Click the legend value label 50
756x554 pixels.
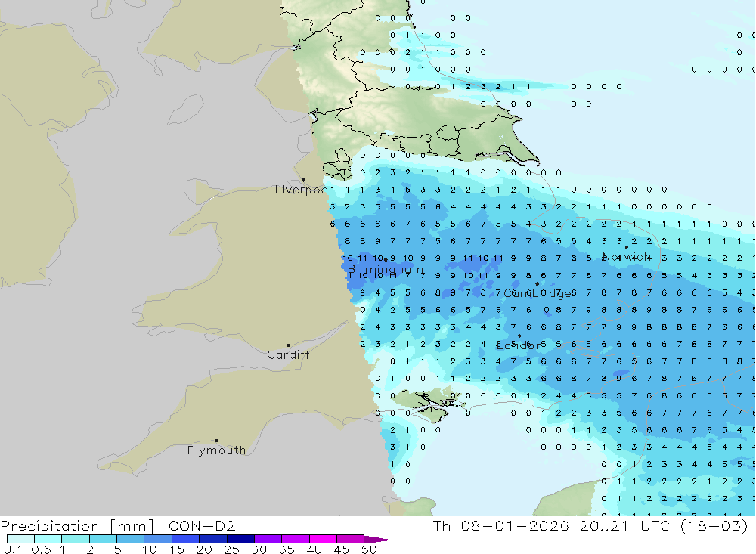(369, 549)
